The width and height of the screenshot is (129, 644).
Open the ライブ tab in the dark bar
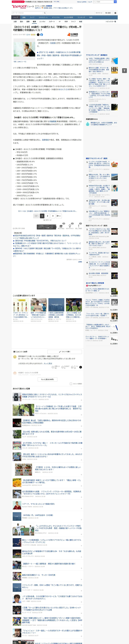[32, 17]
